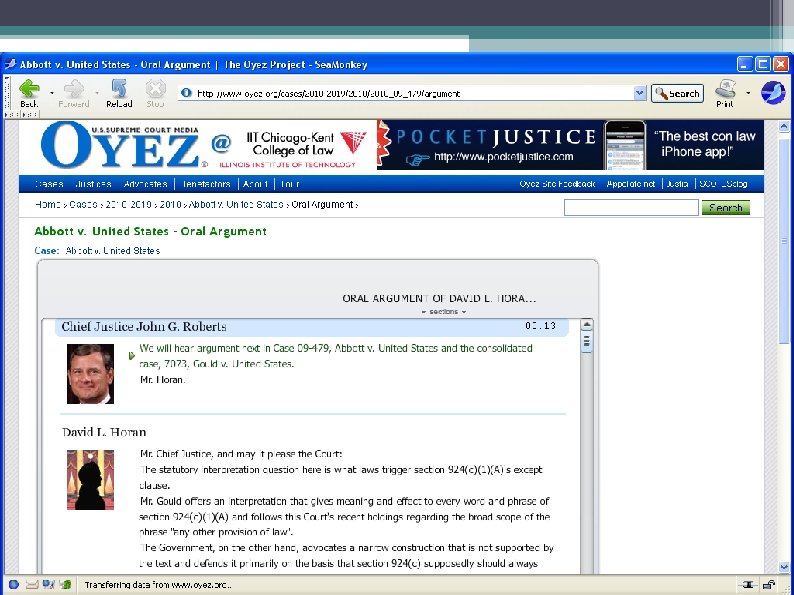Open the Cases navigation menu
Image resolution: width=794 pixels, height=595 pixels.
pyautogui.click(x=49, y=184)
